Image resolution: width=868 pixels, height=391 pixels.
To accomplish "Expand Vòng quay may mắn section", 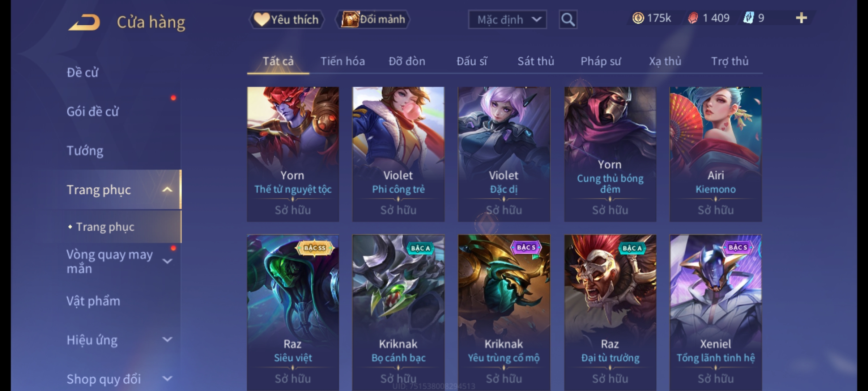I will [167, 261].
